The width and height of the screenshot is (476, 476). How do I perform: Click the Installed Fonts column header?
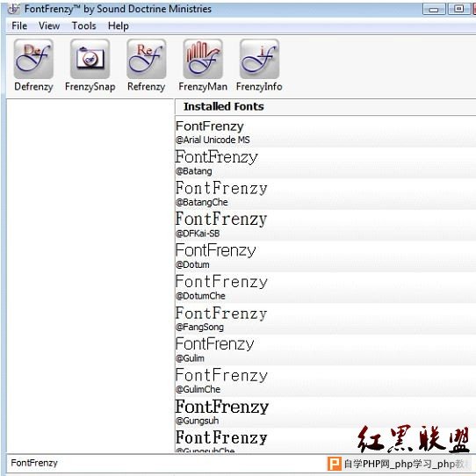[326, 107]
